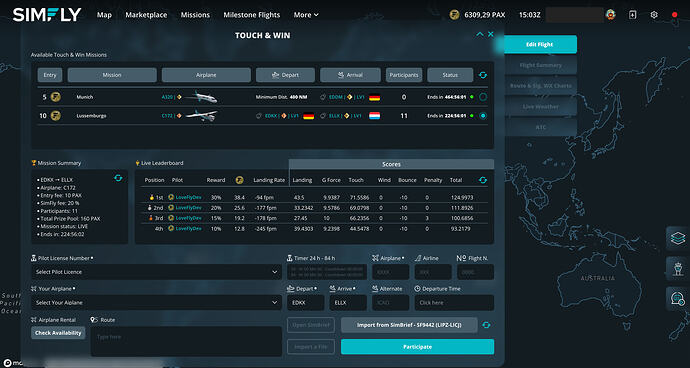This screenshot has width=690, height=368.
Task: Open Select Your Airplane dropdown
Action: click(156, 302)
